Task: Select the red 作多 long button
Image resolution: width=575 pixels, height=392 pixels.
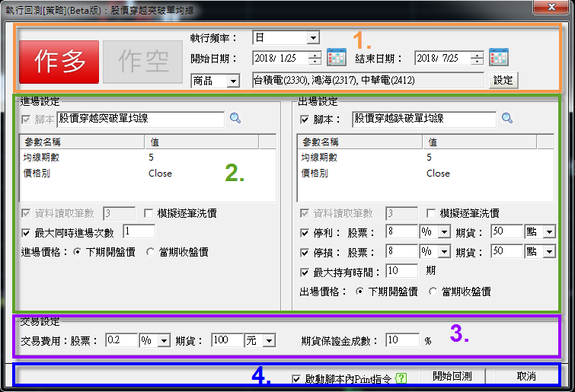Action: [59, 62]
